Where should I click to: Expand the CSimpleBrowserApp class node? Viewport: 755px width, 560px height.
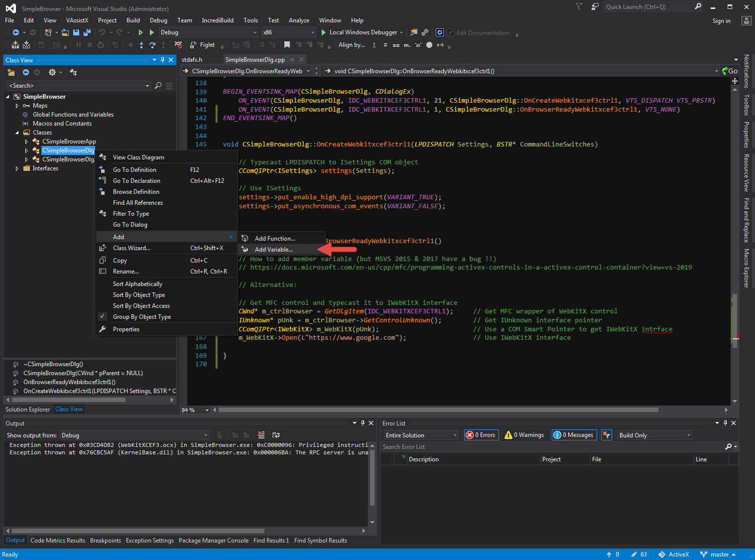click(x=26, y=141)
